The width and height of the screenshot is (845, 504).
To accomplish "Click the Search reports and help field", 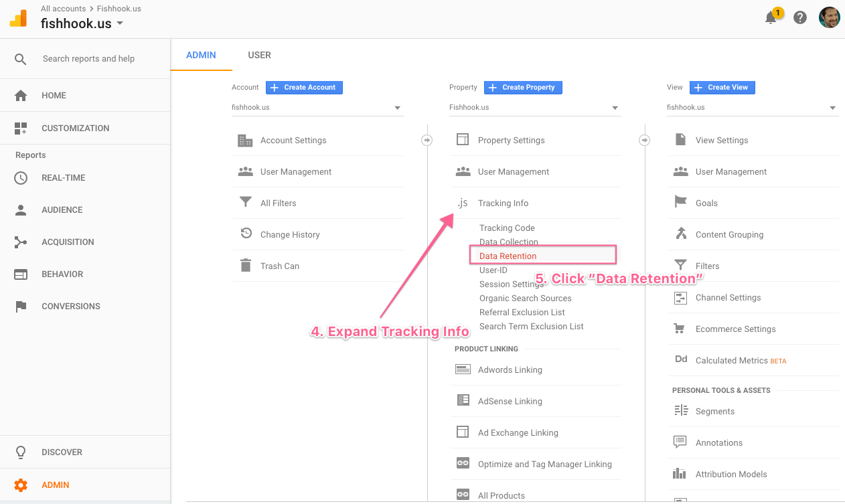I will [x=88, y=59].
